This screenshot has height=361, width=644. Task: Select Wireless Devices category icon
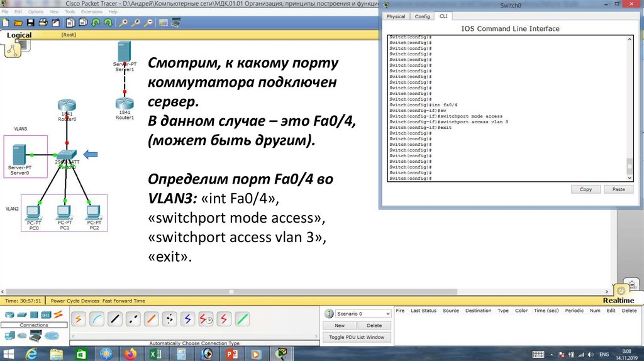click(46, 315)
